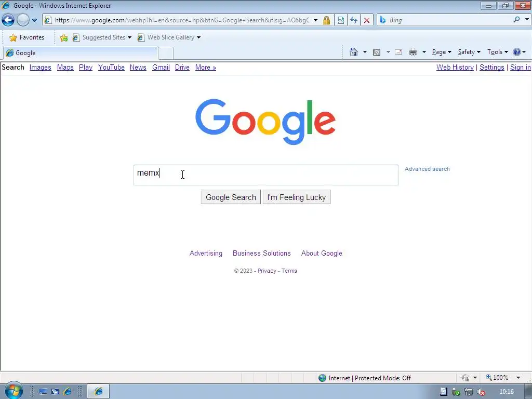Click the Switch windows quick launch icon
532x399 pixels.
point(55,392)
